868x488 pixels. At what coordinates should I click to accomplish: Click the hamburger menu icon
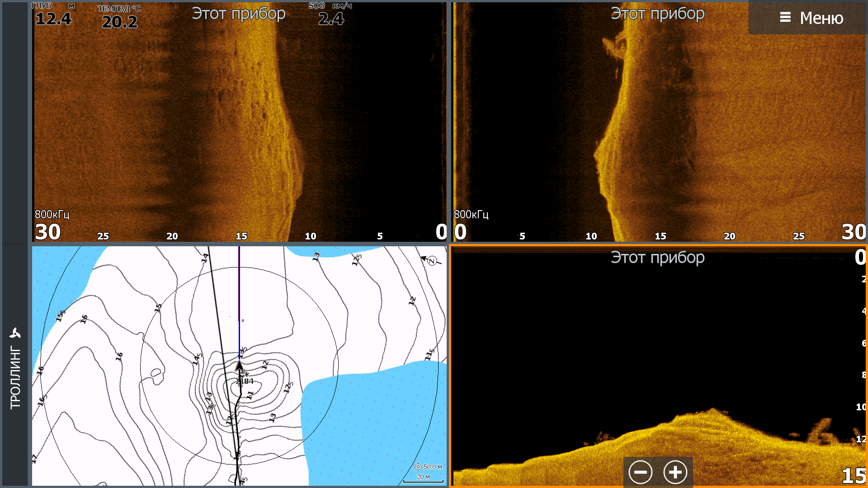[x=785, y=18]
